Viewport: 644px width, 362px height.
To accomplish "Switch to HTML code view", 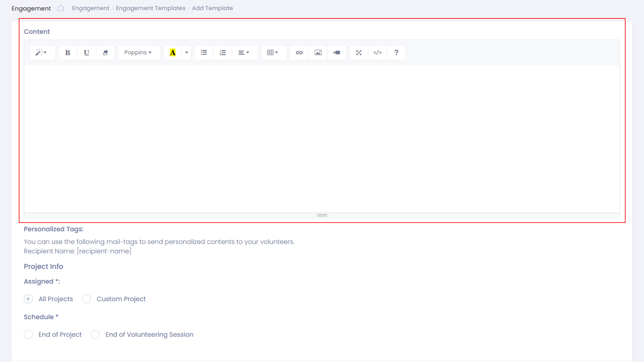I will pos(377,53).
